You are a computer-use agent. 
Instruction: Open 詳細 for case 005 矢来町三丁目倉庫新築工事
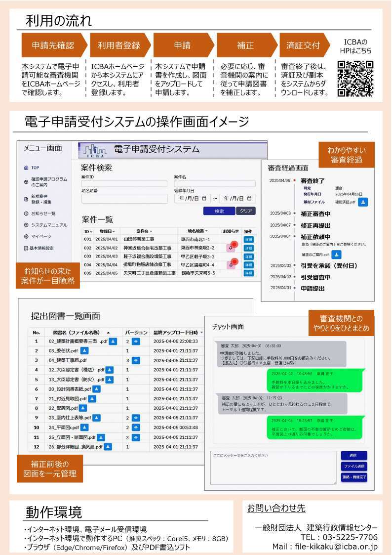(x=248, y=273)
